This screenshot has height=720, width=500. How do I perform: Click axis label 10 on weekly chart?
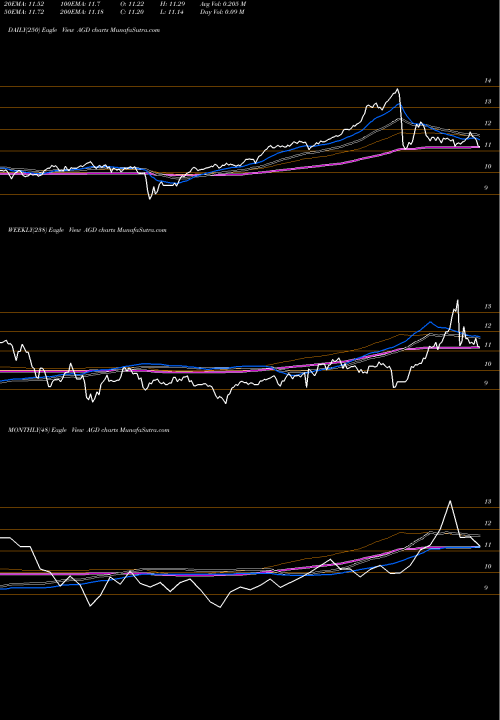488,364
